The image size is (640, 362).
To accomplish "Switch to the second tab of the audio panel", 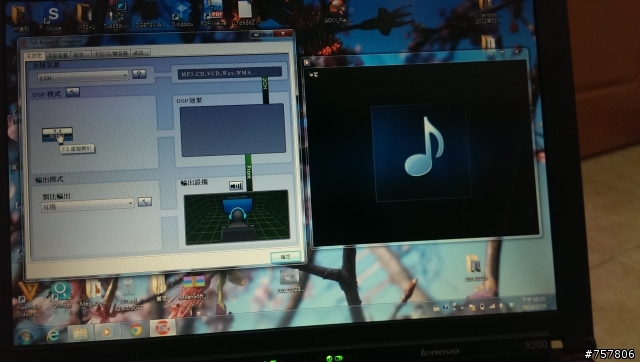I will [x=58, y=55].
